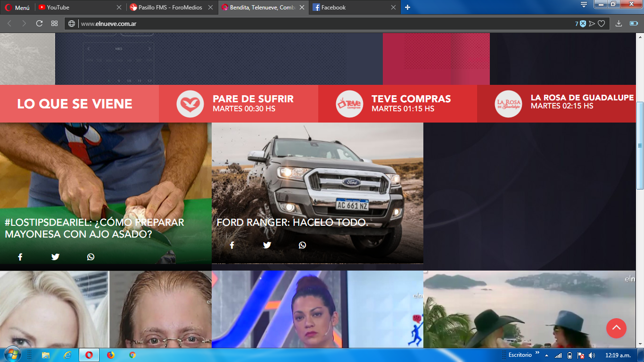Open the network signal tray icon

tap(558, 355)
